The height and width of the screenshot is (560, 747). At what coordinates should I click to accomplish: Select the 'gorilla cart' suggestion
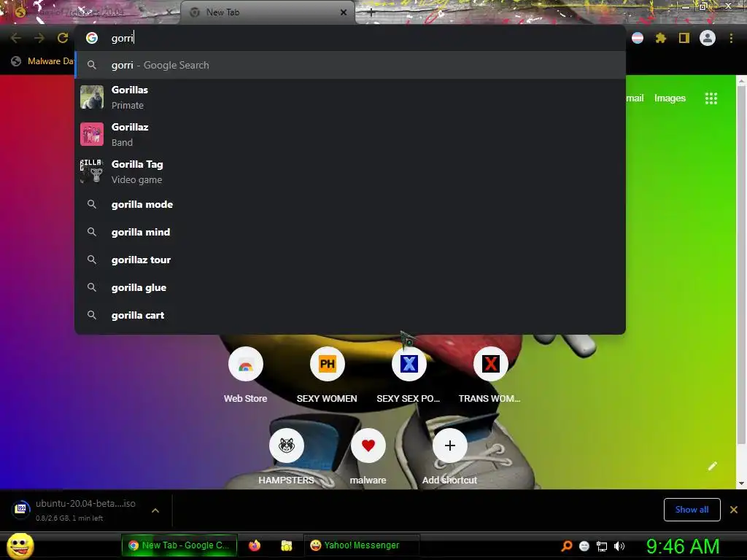point(350,315)
